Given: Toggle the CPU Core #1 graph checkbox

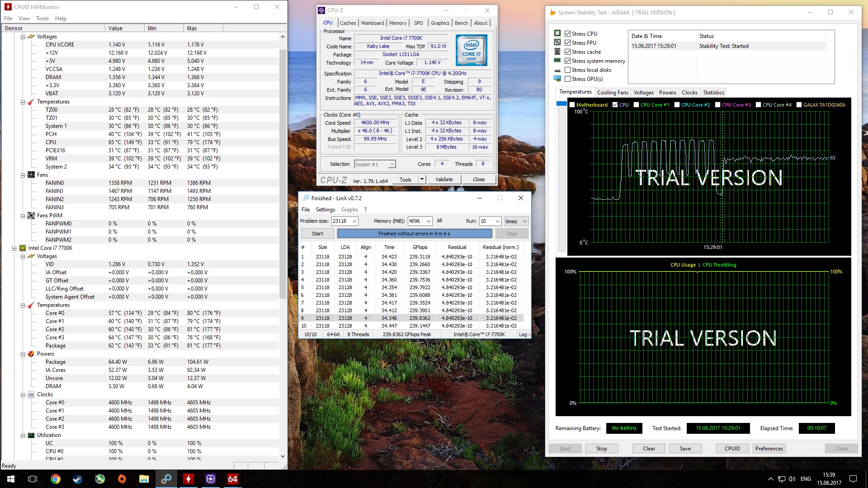Looking at the screenshot, I should (636, 105).
